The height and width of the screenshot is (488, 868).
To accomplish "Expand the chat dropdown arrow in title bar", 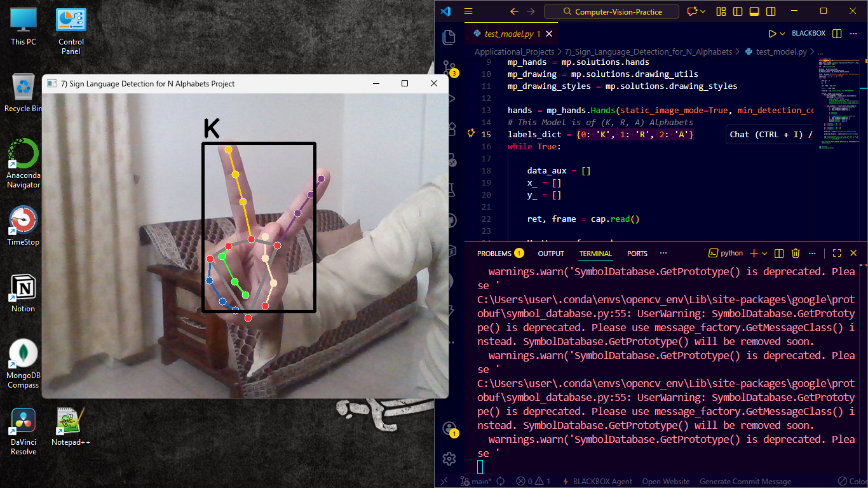I will click(704, 11).
